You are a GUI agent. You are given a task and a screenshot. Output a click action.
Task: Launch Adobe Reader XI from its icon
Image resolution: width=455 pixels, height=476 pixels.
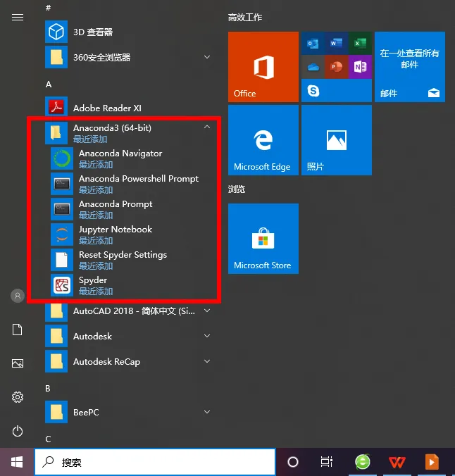[x=56, y=107]
